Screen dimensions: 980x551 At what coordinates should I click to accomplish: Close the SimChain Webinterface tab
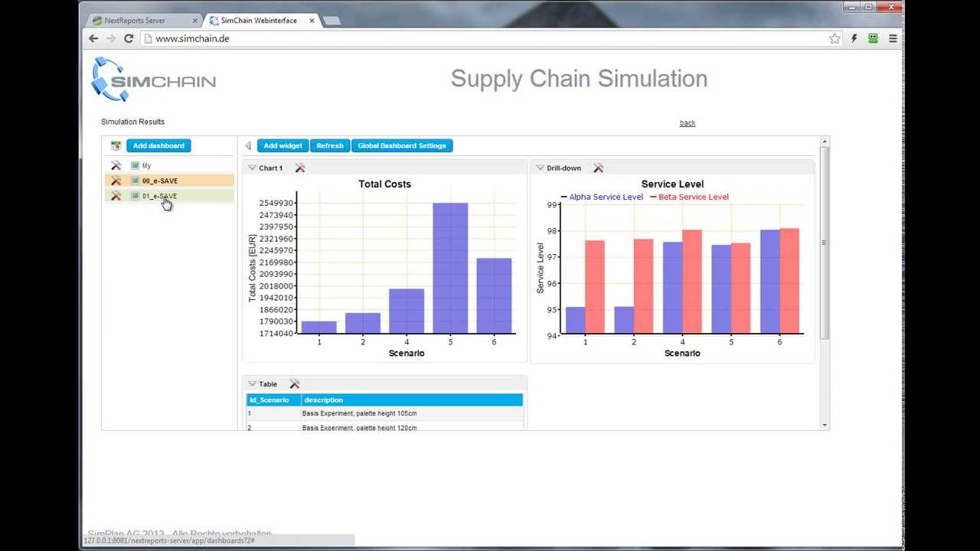[312, 21]
